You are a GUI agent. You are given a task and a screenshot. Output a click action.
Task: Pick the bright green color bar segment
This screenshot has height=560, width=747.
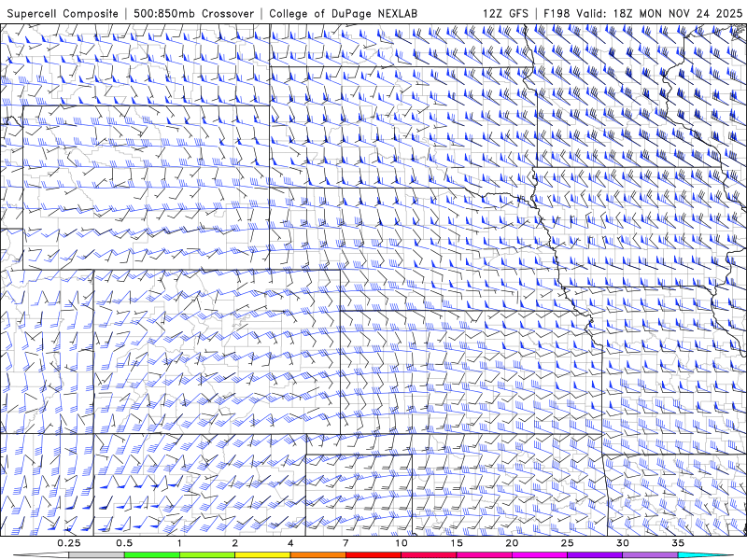152,555
